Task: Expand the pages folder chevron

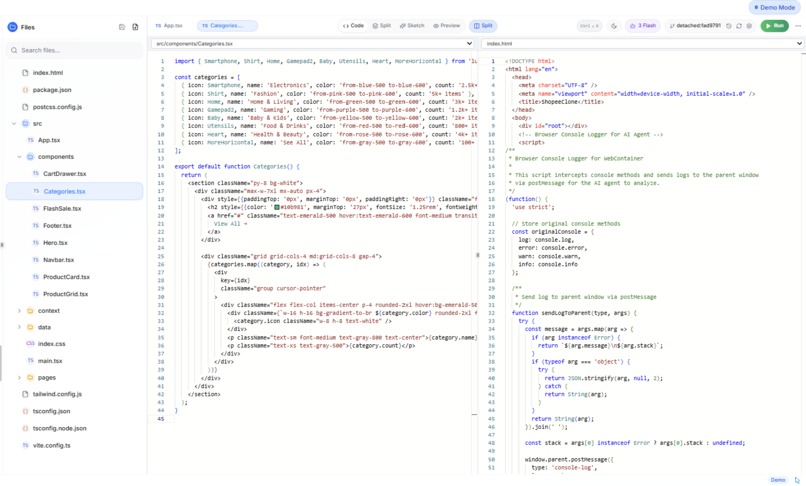Action: (20, 377)
